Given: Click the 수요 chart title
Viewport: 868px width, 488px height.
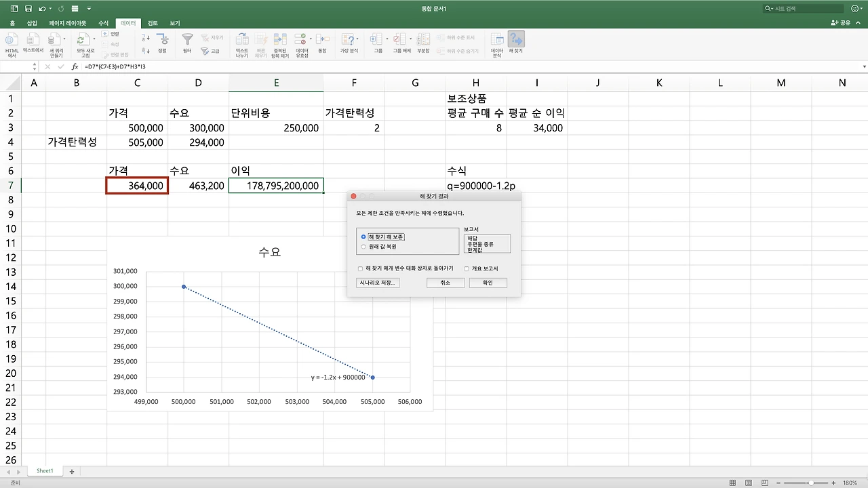Looking at the screenshot, I should [x=269, y=252].
